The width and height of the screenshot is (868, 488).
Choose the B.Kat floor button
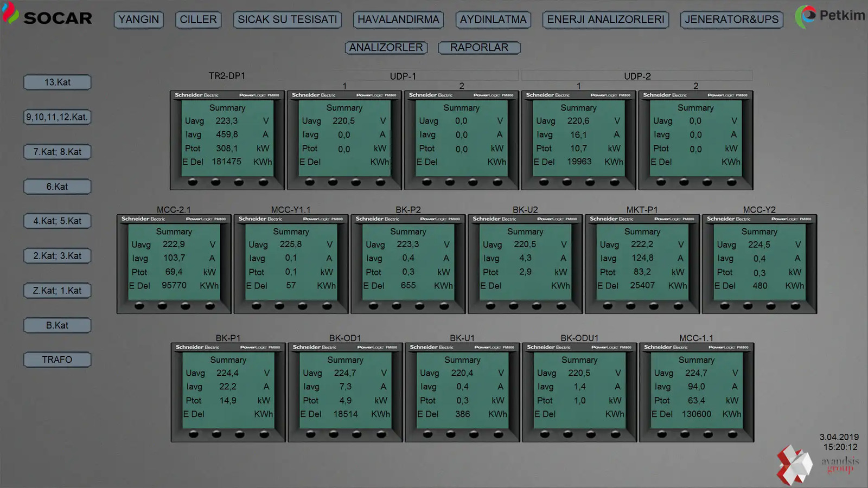click(x=58, y=325)
